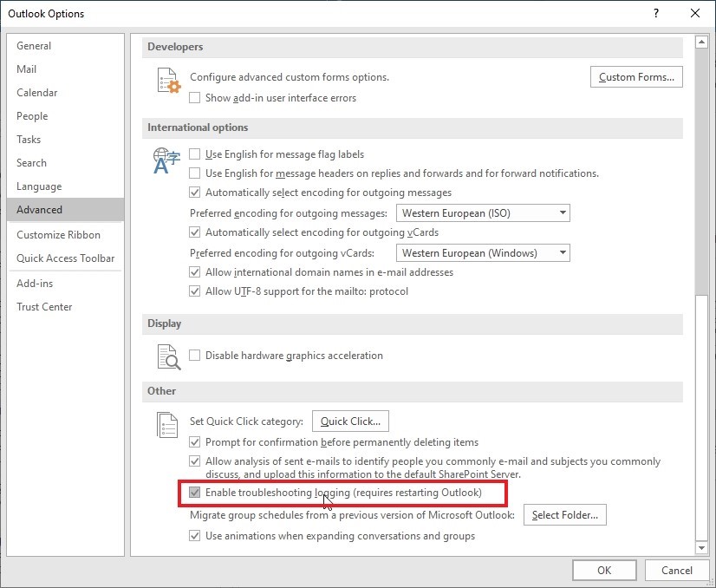The width and height of the screenshot is (716, 588).
Task: Uncheck Use animations when expanding conversations
Action: (x=195, y=536)
